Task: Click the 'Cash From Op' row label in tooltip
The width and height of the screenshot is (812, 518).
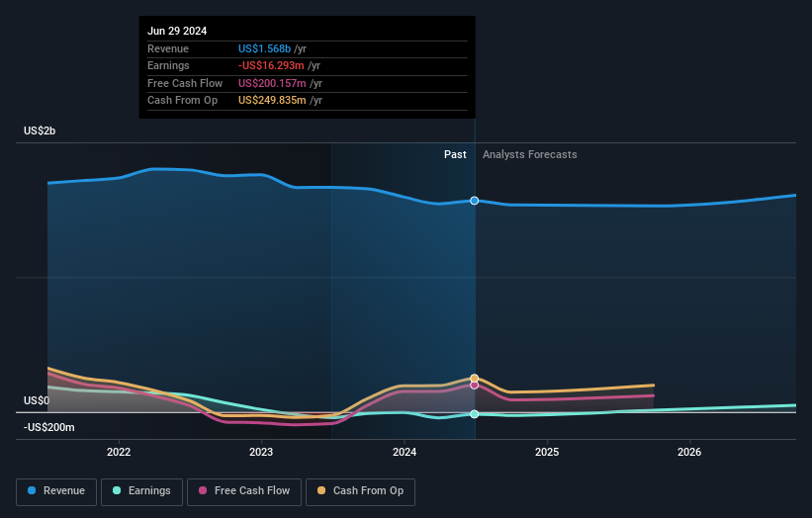Action: coord(182,101)
